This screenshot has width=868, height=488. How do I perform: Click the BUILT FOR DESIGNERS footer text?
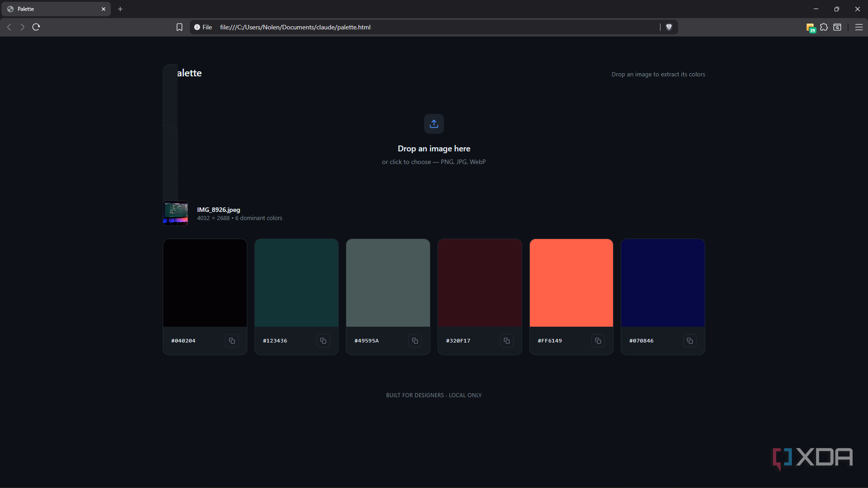(x=434, y=395)
